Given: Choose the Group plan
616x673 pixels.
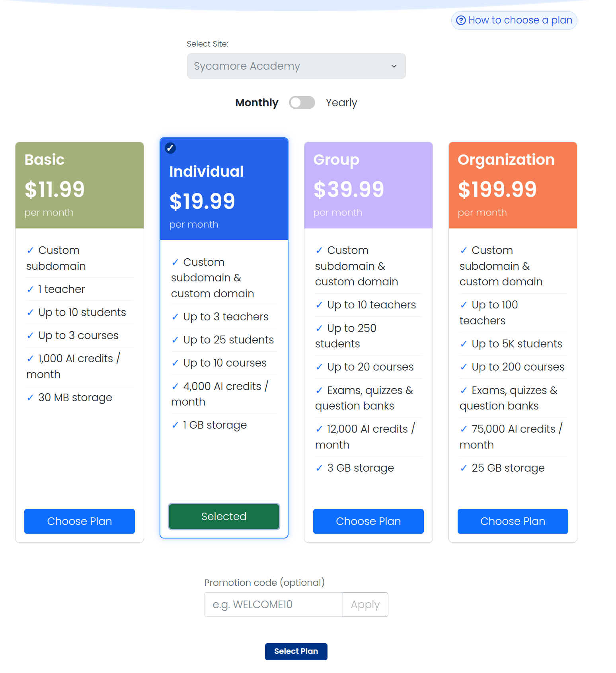Looking at the screenshot, I should pyautogui.click(x=368, y=521).
